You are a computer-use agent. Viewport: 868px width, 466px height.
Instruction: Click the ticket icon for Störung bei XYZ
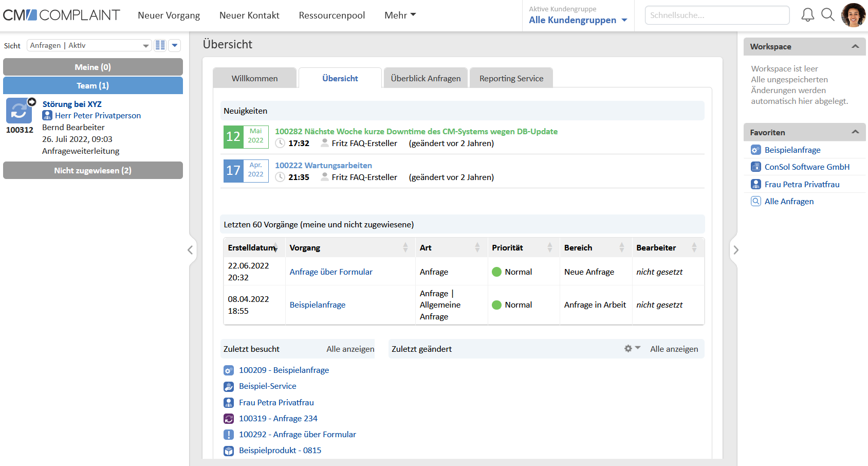pos(19,111)
